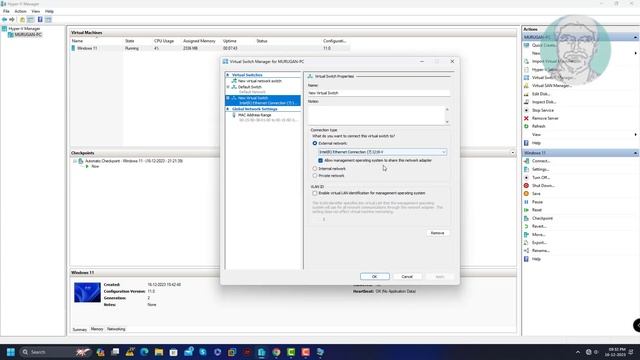The image size is (640, 360).
Task: Open the Help menu
Action: 49,11
